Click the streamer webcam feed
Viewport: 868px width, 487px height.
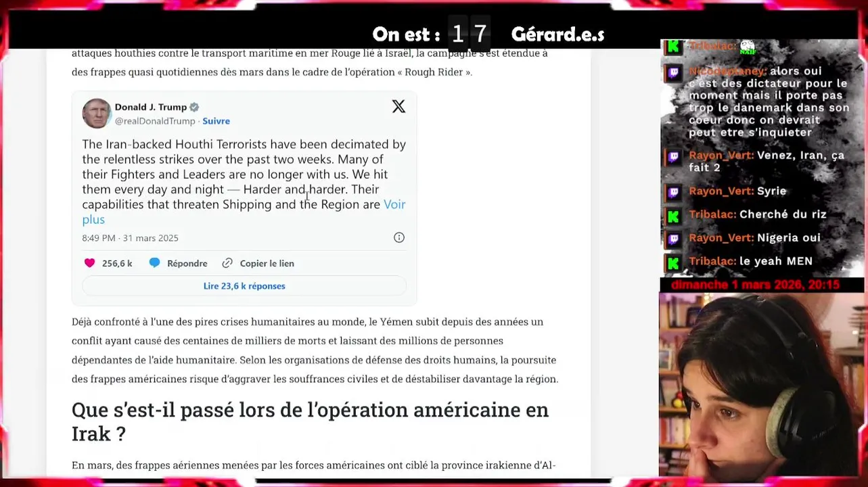pyautogui.click(x=762, y=384)
